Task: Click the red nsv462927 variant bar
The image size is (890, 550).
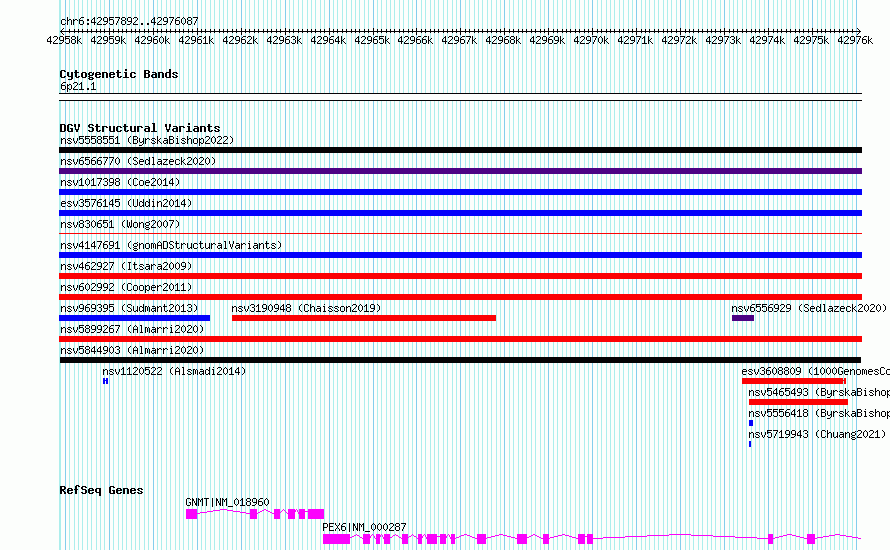Action: coord(460,276)
